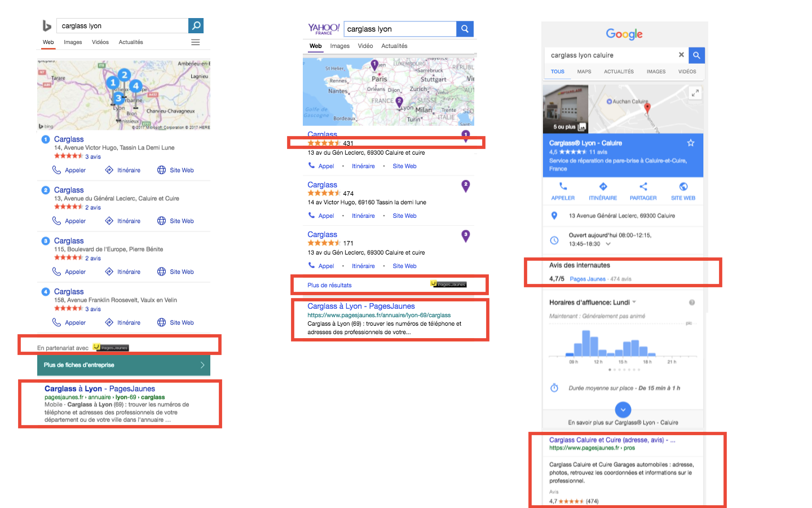812x508 pixels.
Task: Tap the Appeler phone icon on Google
Action: coord(563,187)
